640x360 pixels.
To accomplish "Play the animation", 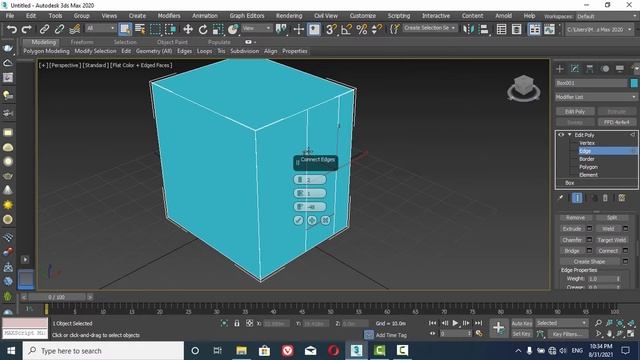I will pyautogui.click(x=456, y=323).
